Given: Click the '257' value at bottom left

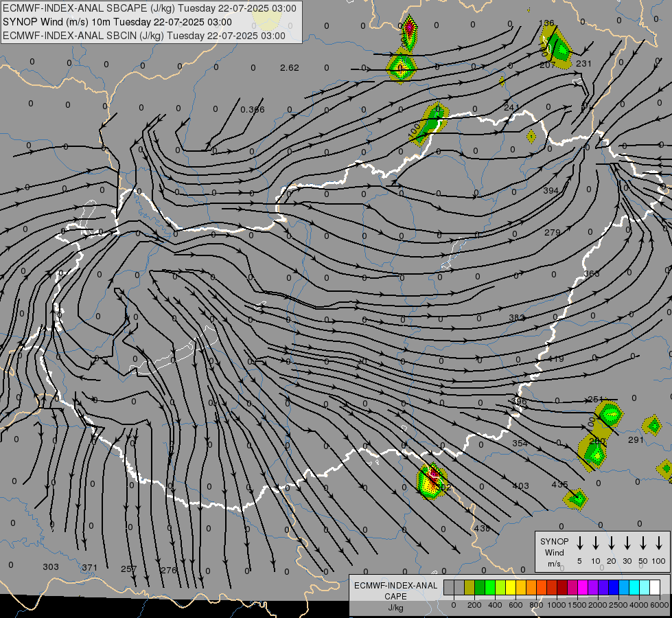Looking at the screenshot, I should click(128, 569).
